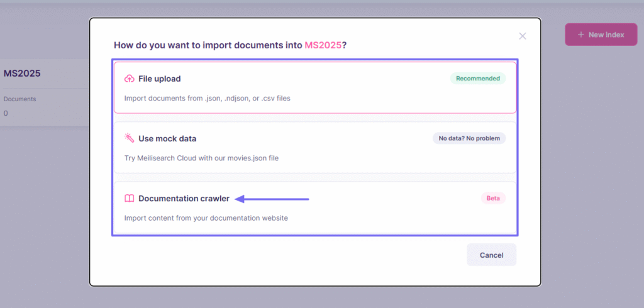Click the movies.json description text
Image resolution: width=644 pixels, height=308 pixels.
[x=202, y=158]
